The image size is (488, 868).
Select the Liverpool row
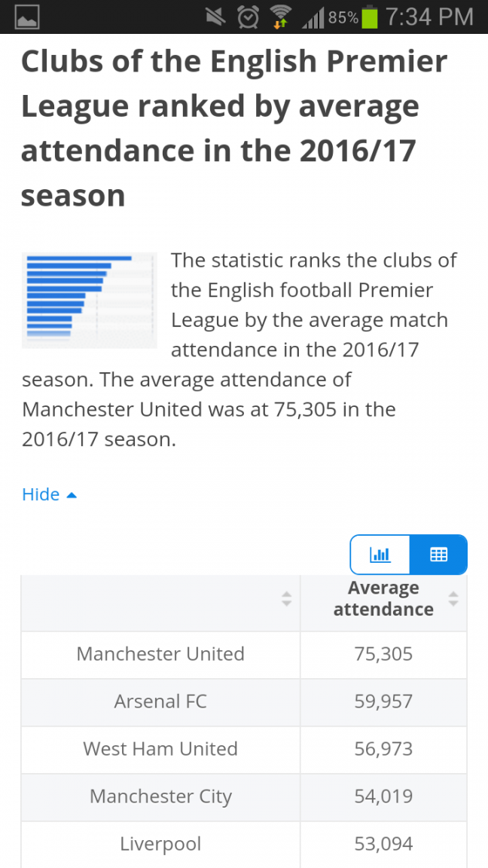click(244, 845)
